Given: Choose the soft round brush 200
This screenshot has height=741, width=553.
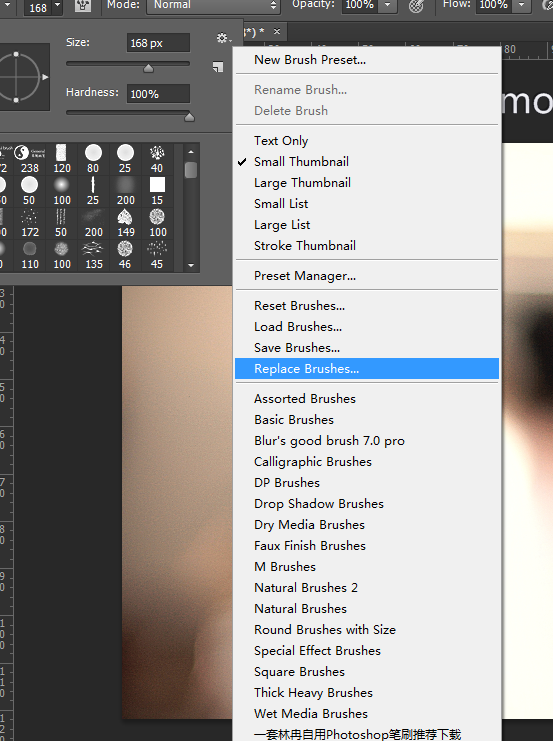Looking at the screenshot, I should click(x=125, y=191).
